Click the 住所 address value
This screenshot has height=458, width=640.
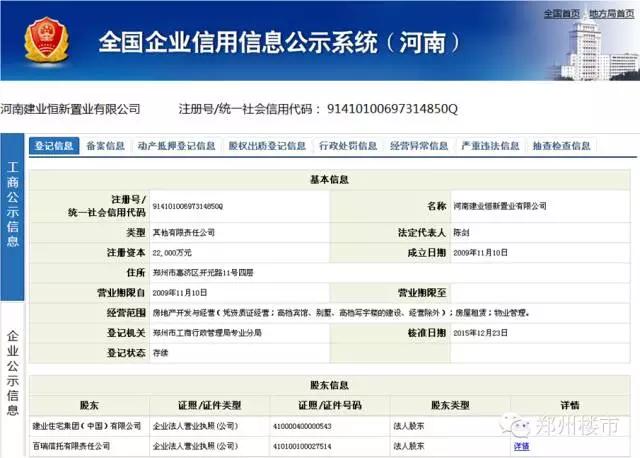[x=203, y=273]
